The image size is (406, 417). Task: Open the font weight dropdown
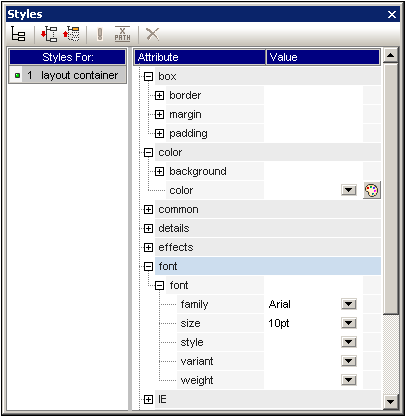[x=349, y=380]
